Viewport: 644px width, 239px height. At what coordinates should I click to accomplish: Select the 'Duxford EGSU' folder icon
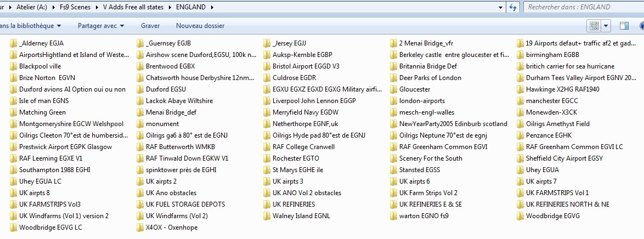click(140, 89)
